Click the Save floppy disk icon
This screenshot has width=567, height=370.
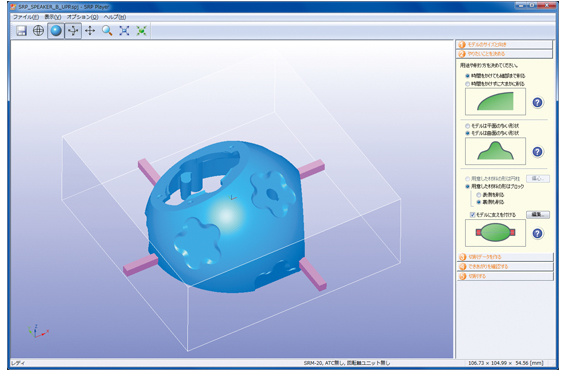tap(21, 31)
